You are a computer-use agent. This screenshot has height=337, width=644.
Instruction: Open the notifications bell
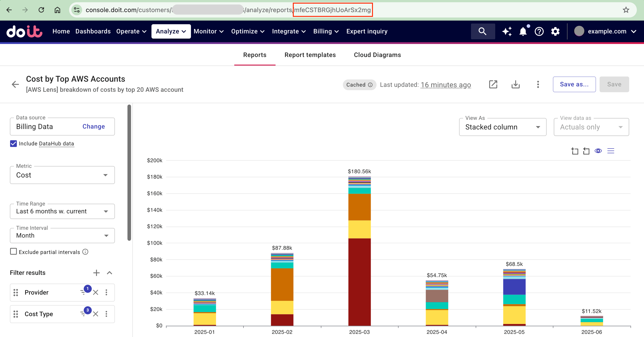[523, 31]
